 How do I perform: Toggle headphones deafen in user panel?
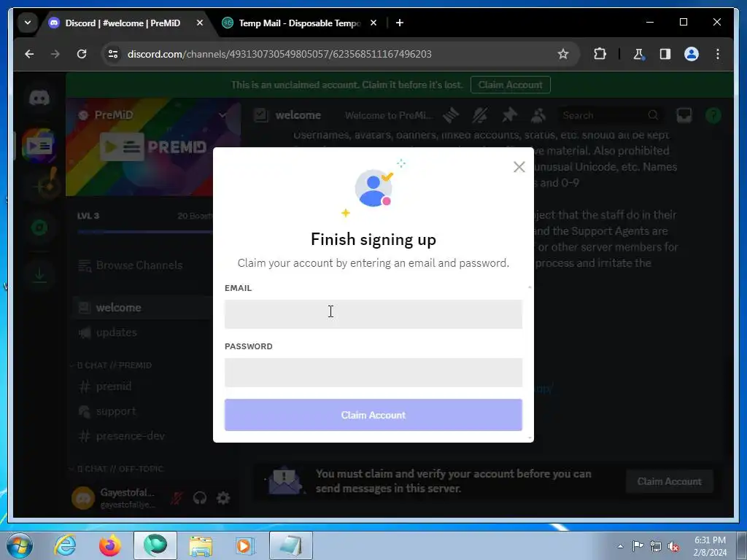point(200,498)
